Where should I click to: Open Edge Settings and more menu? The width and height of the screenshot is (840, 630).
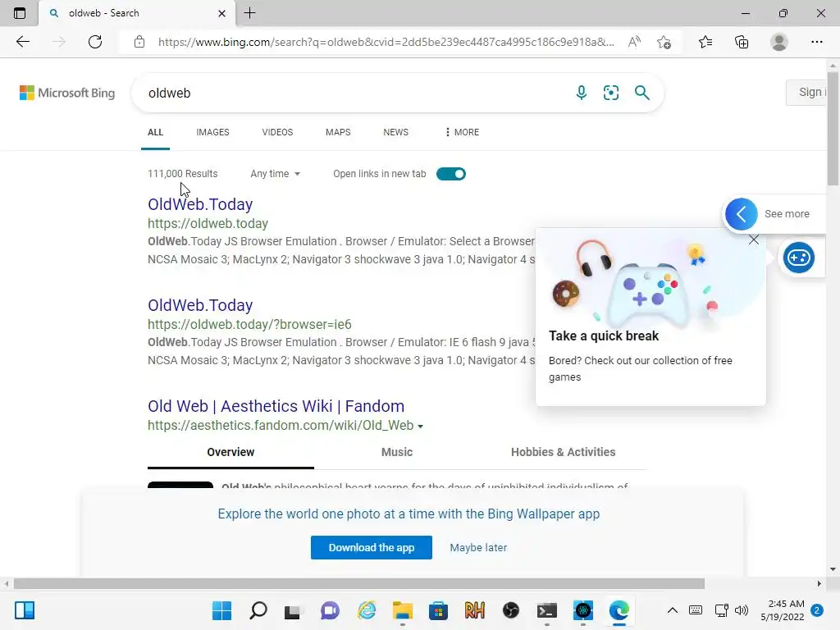(x=816, y=42)
